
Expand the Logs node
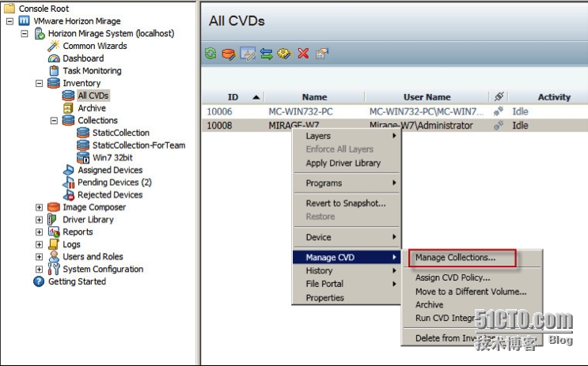click(39, 244)
